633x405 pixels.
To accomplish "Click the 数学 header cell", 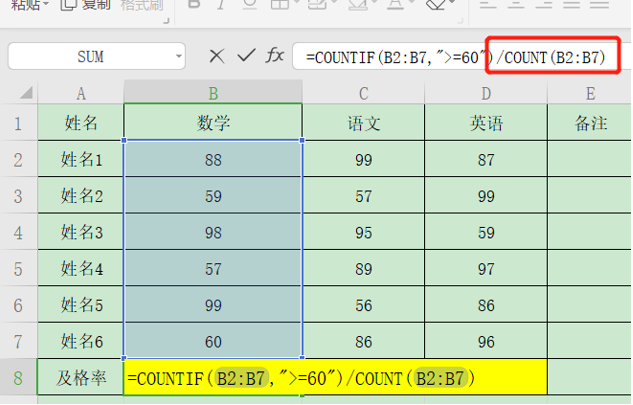I will click(x=213, y=122).
